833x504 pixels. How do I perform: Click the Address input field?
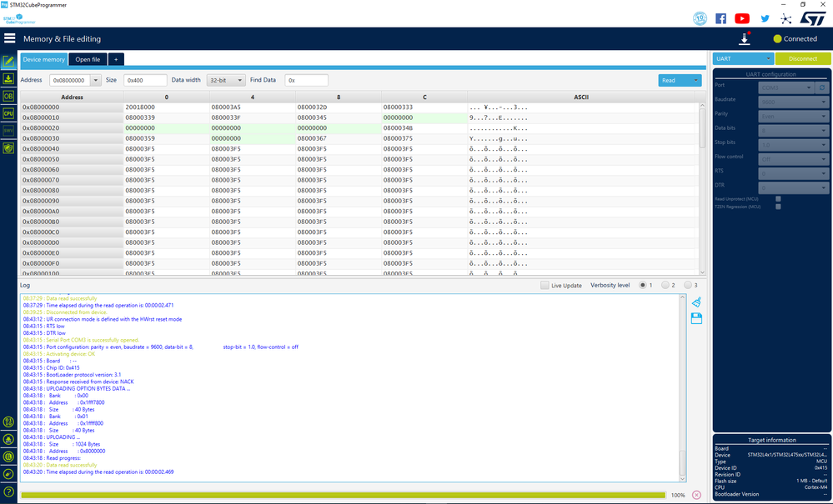pos(69,80)
